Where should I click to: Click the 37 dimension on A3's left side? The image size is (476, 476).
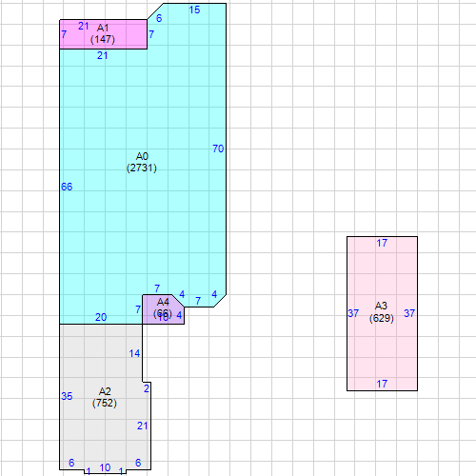click(353, 313)
